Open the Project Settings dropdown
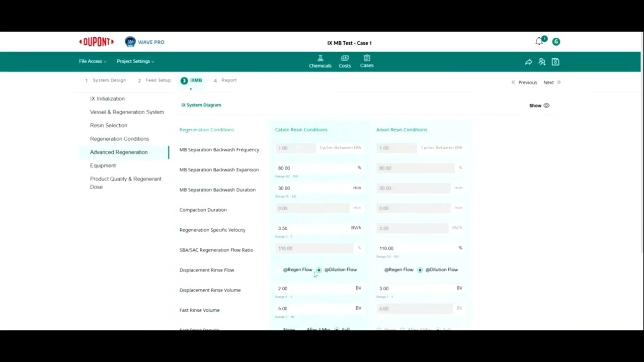The width and height of the screenshot is (644, 362). point(135,61)
